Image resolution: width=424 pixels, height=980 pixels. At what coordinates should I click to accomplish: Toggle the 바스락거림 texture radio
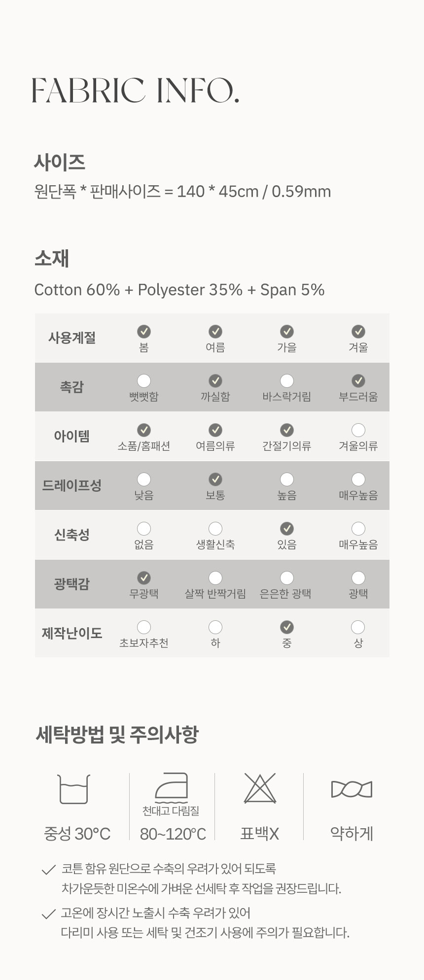[287, 381]
